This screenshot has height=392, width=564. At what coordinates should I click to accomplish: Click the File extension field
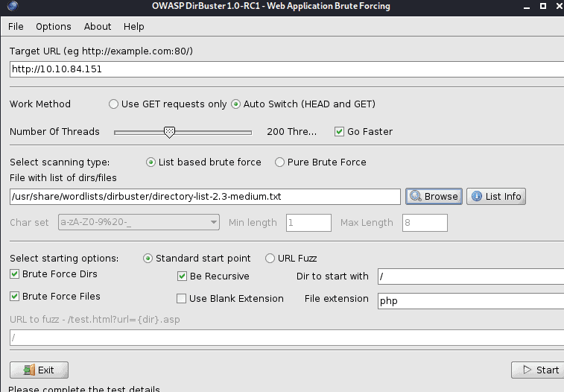pos(471,300)
